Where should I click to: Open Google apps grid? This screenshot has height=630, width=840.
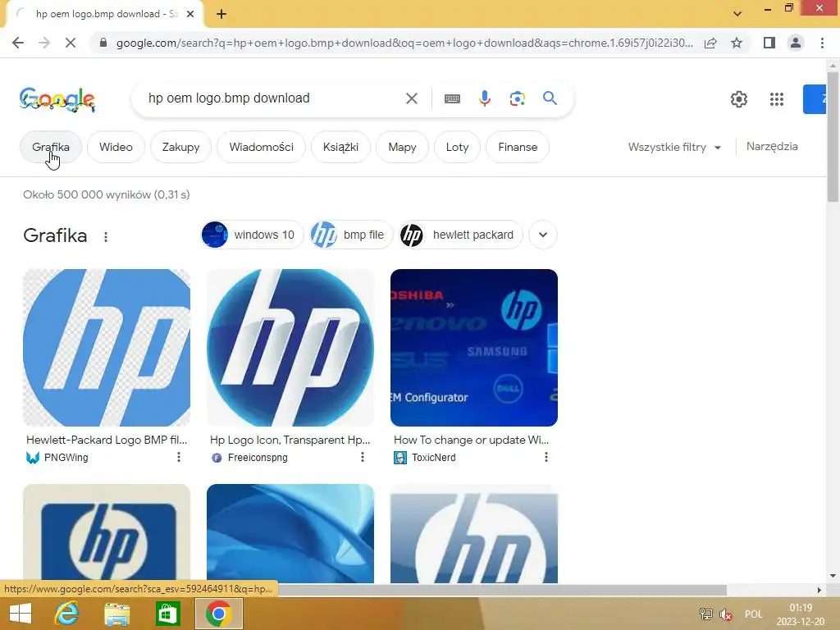pos(777,99)
